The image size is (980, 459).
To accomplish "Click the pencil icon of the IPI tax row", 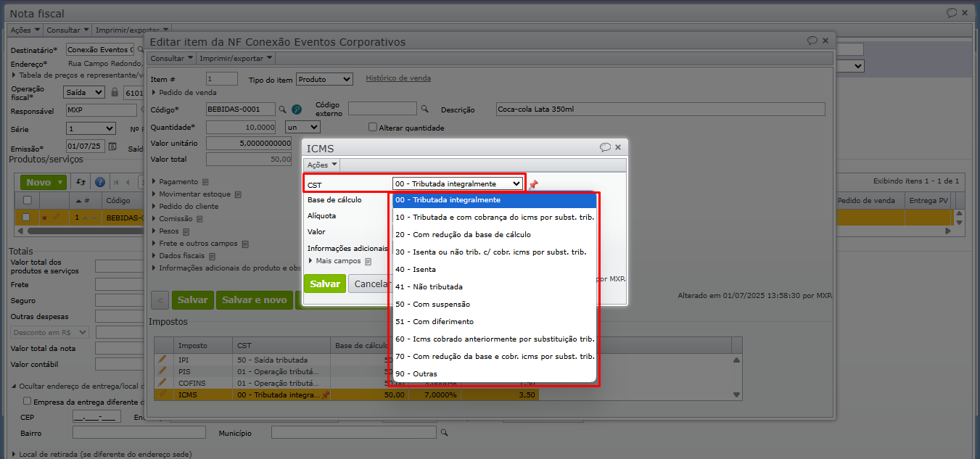I will point(162,360).
